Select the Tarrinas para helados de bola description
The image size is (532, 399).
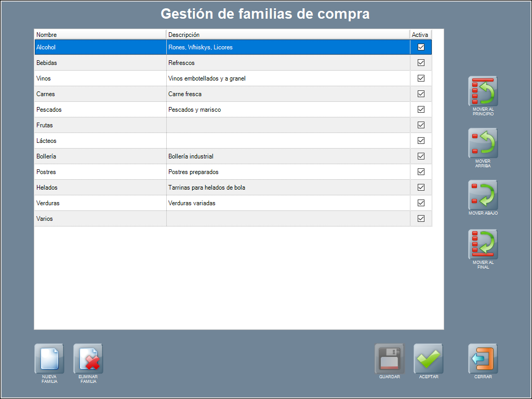click(x=207, y=188)
